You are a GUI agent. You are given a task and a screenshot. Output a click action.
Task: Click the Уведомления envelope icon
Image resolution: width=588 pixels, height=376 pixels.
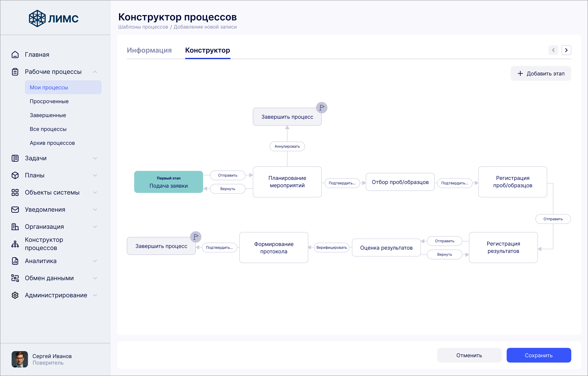pyautogui.click(x=15, y=210)
